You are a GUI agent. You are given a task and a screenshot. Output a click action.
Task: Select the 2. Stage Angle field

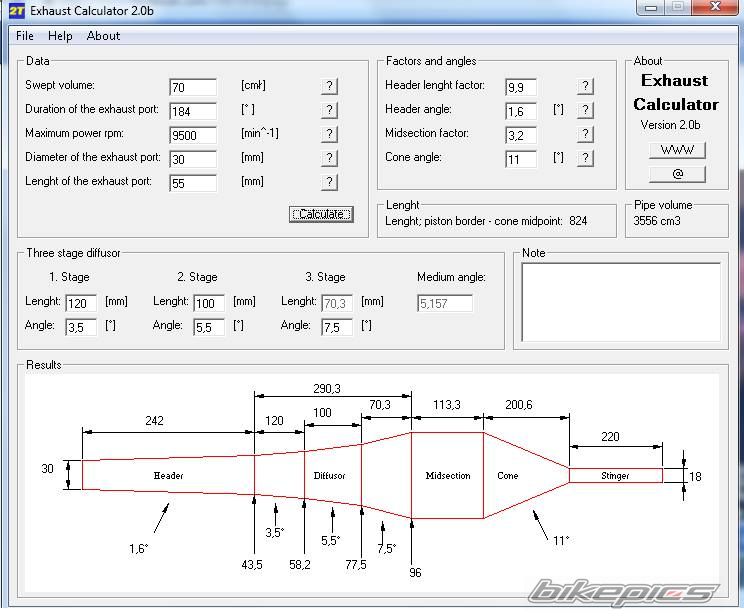[x=208, y=327]
